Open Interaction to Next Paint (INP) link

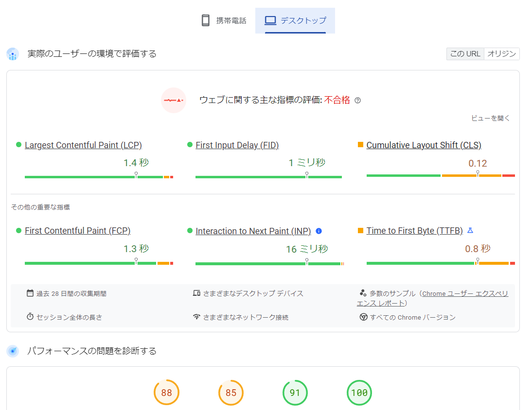[x=253, y=231]
